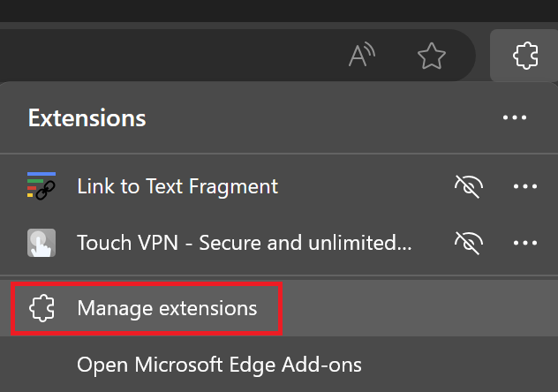Expand more actions for Link to Text Fragment

[x=525, y=186]
